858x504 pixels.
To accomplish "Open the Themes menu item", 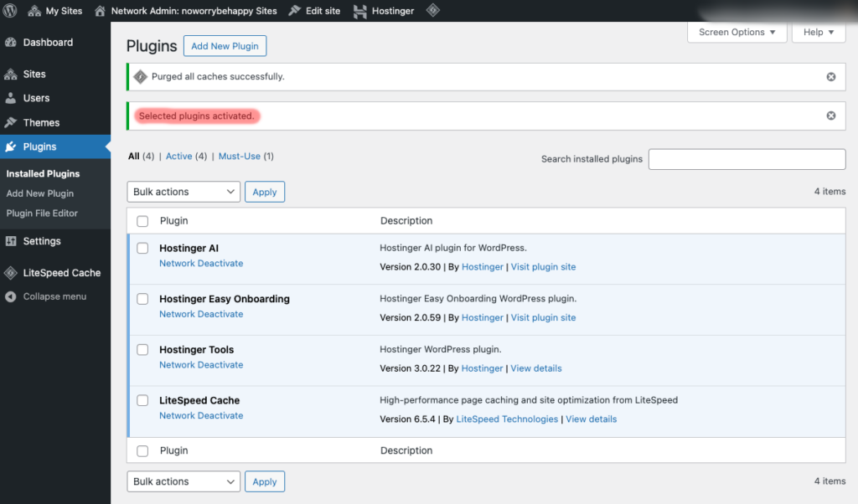I will (41, 122).
